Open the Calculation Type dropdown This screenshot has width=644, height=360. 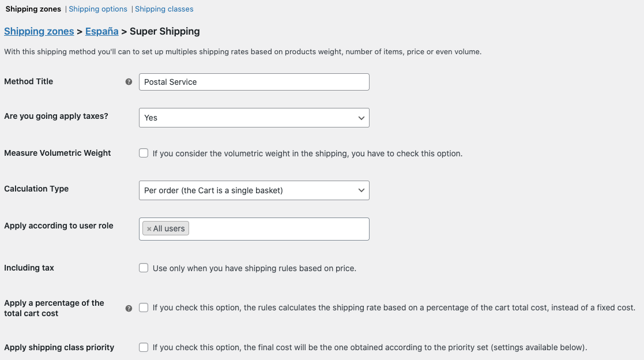point(254,190)
